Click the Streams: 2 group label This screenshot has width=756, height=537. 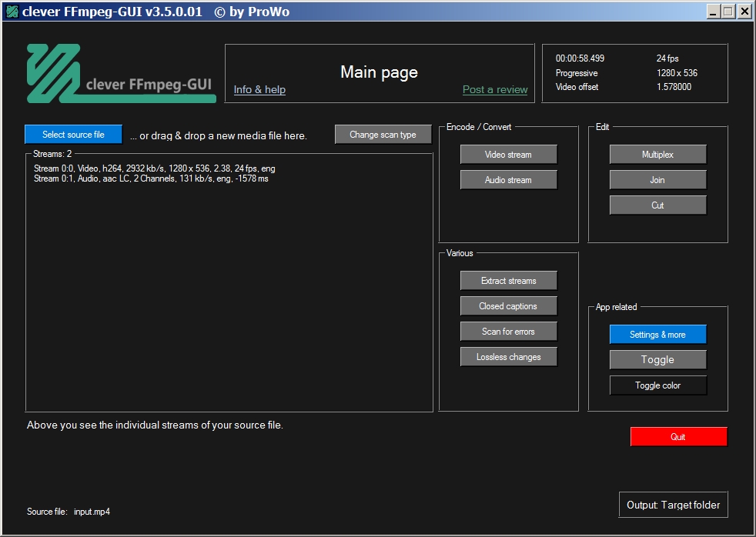click(52, 154)
